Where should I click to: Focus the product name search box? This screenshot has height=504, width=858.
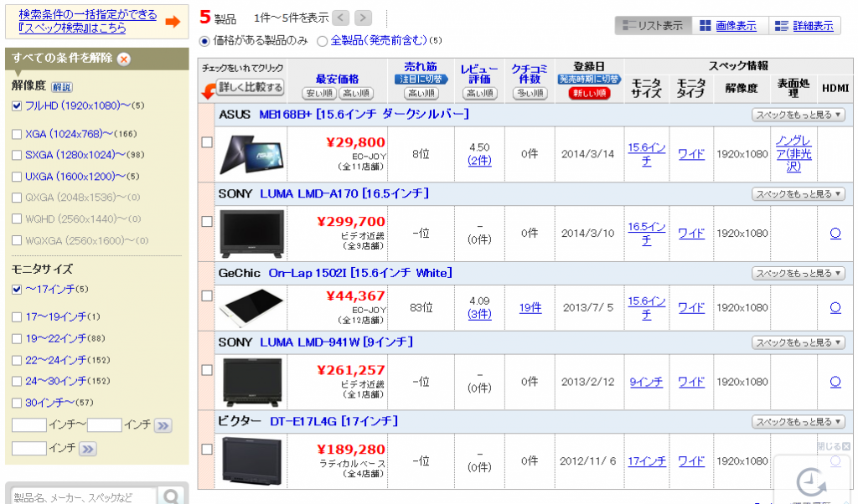point(83,497)
